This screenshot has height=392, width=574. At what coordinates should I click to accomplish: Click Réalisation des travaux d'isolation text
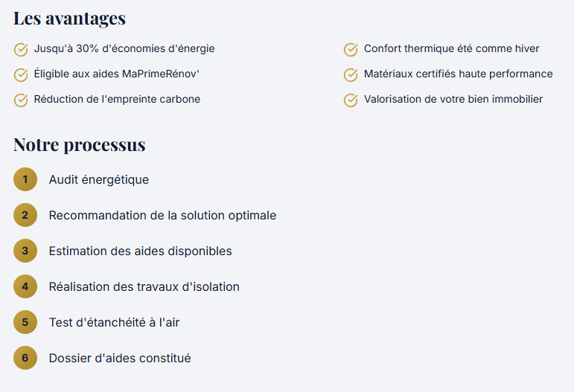point(144,286)
